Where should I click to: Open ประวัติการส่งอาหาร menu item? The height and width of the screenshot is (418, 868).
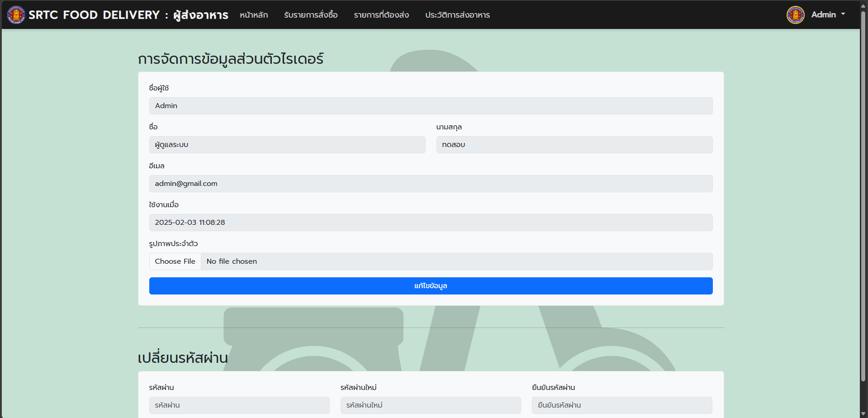(457, 15)
